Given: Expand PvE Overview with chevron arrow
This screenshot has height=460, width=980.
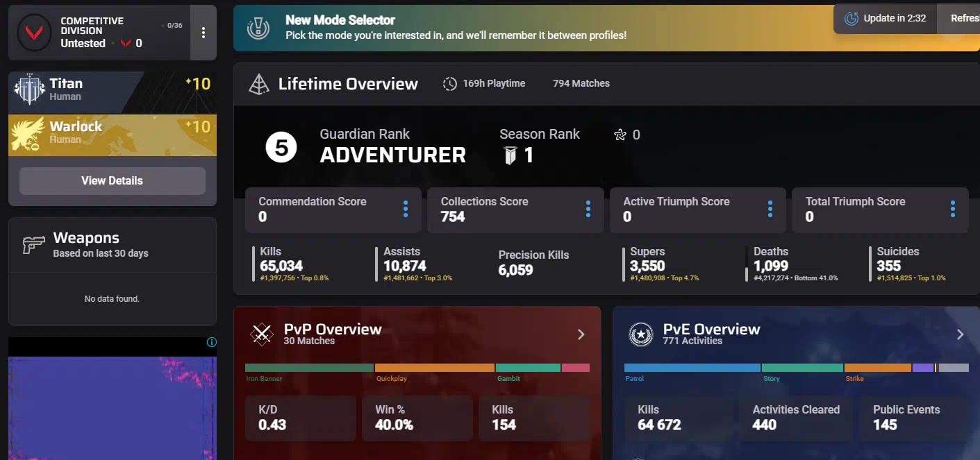Looking at the screenshot, I should coord(961,334).
